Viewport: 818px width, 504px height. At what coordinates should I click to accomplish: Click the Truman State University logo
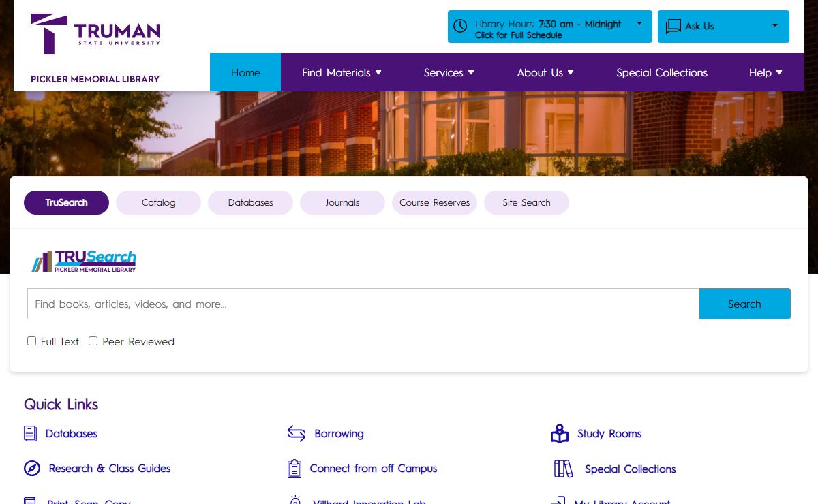click(x=95, y=33)
